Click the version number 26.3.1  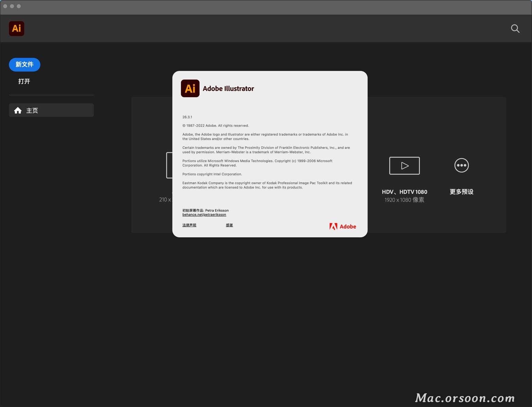[x=187, y=117]
